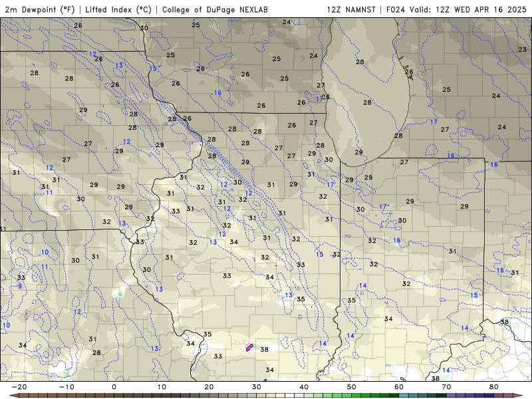
Task: Click the color scale tick label 60
Action: (x=399, y=387)
